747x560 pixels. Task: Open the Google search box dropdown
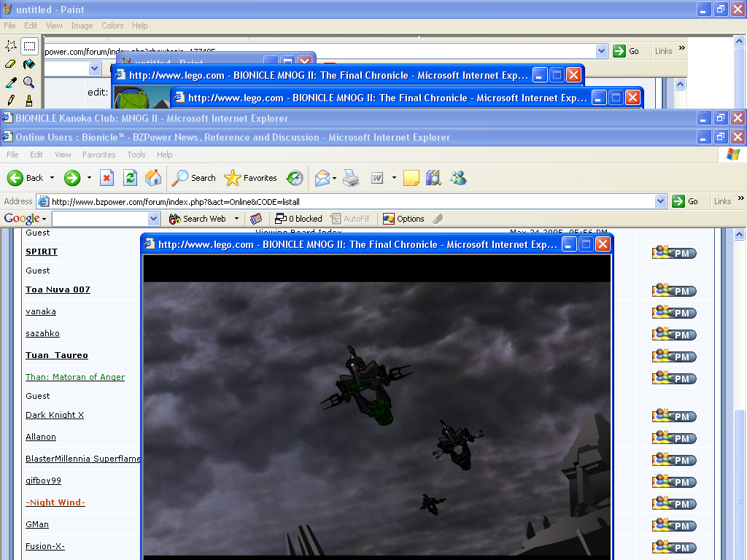(153, 219)
